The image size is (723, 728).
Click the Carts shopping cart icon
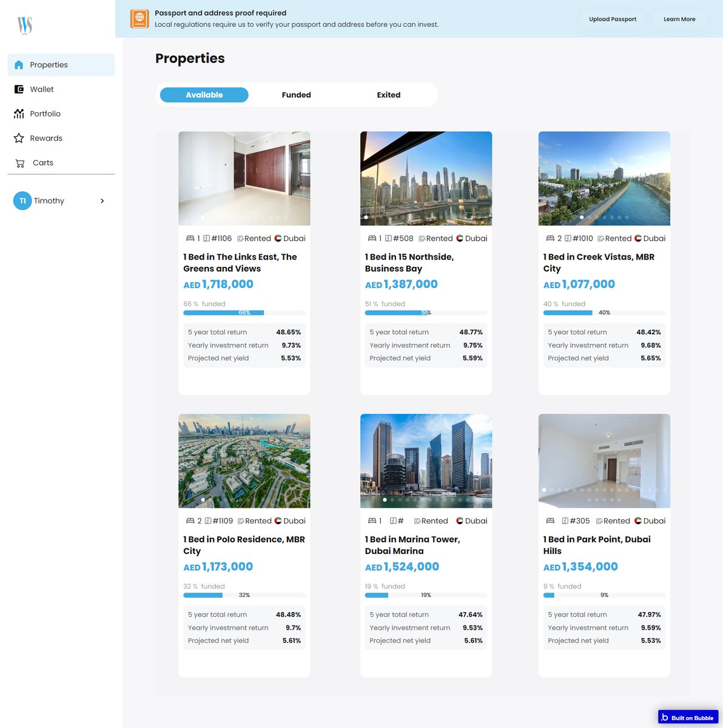tap(20, 163)
